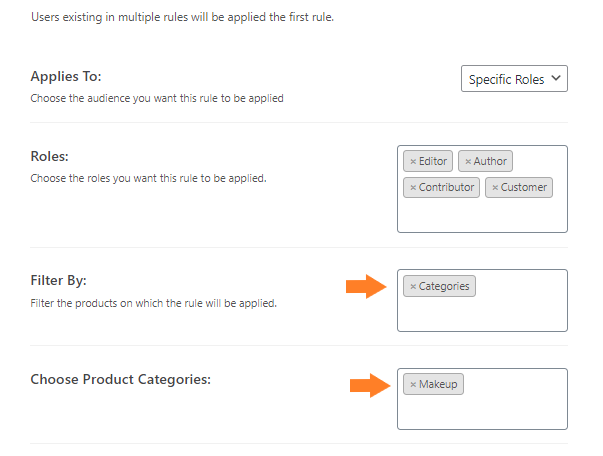Screen dimensions: 603x456
Task: Open the Specific Roles dropdown
Action: tap(514, 79)
